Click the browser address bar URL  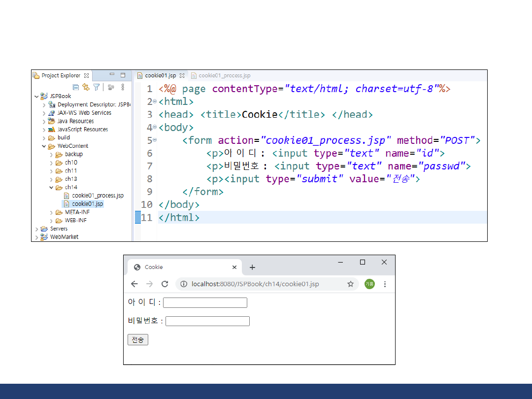255,284
